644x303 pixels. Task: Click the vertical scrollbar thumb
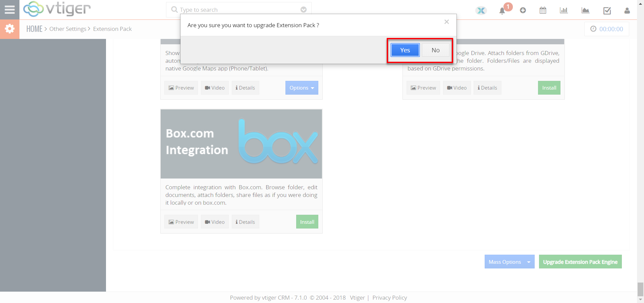640,289
